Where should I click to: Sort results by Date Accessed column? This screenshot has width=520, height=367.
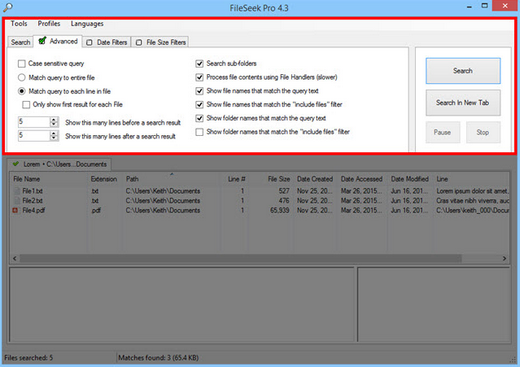363,179
